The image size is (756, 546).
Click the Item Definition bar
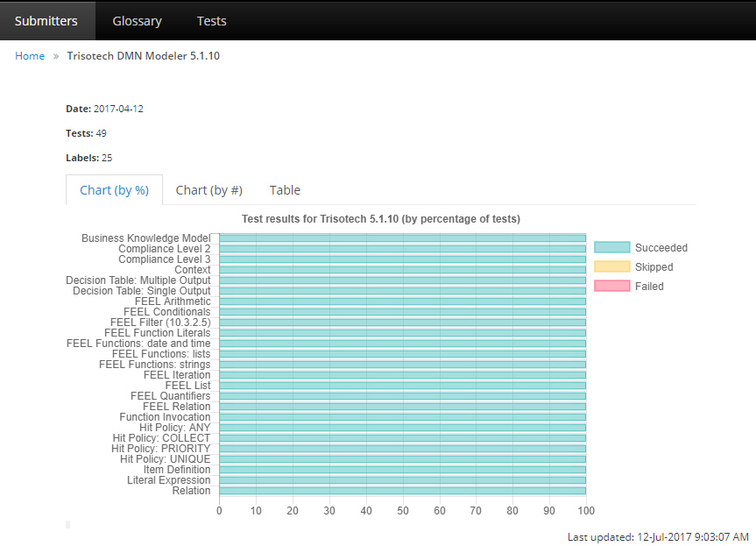pos(402,470)
